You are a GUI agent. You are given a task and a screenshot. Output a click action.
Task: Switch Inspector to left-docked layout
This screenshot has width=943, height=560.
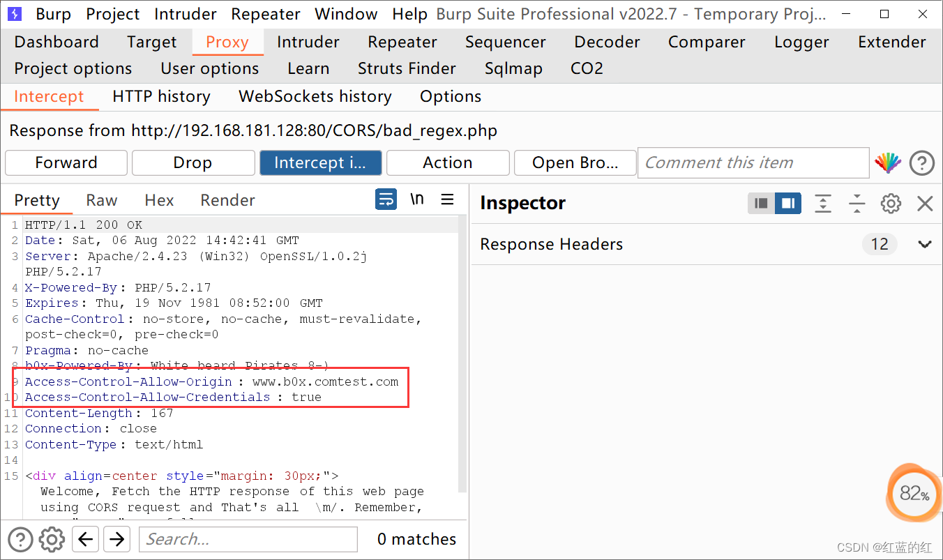point(762,203)
